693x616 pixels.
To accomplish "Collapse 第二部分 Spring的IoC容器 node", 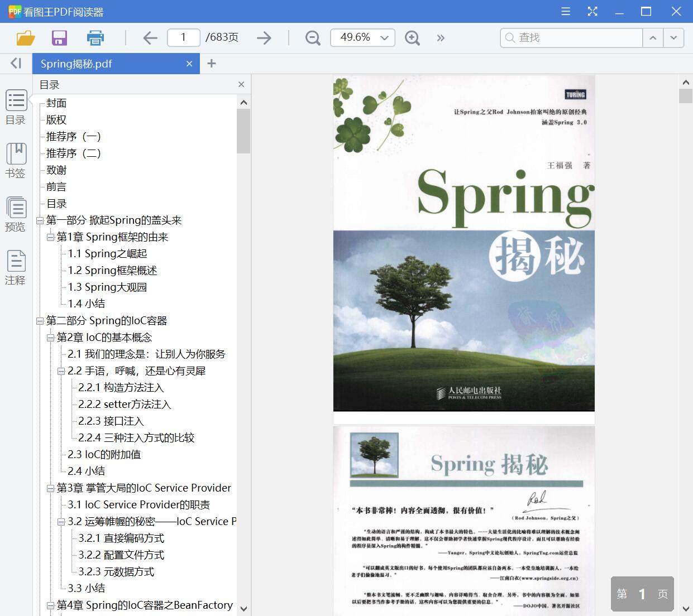I will (40, 321).
